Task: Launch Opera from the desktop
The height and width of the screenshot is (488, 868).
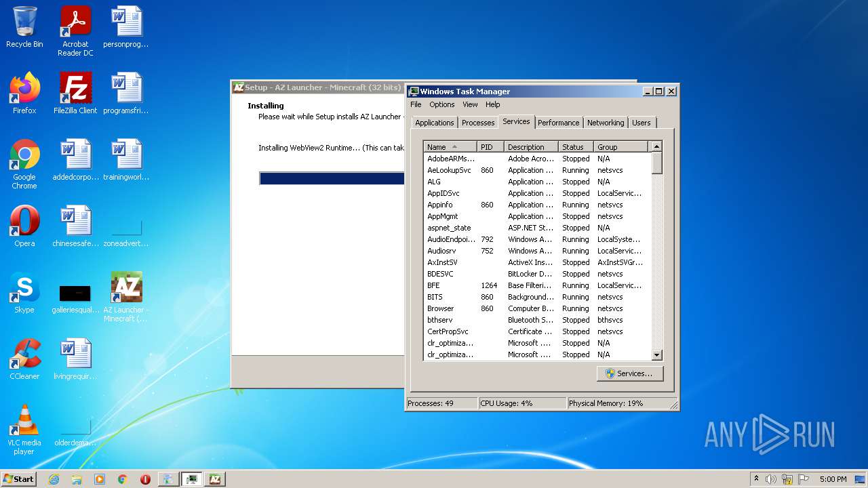Action: click(x=24, y=226)
